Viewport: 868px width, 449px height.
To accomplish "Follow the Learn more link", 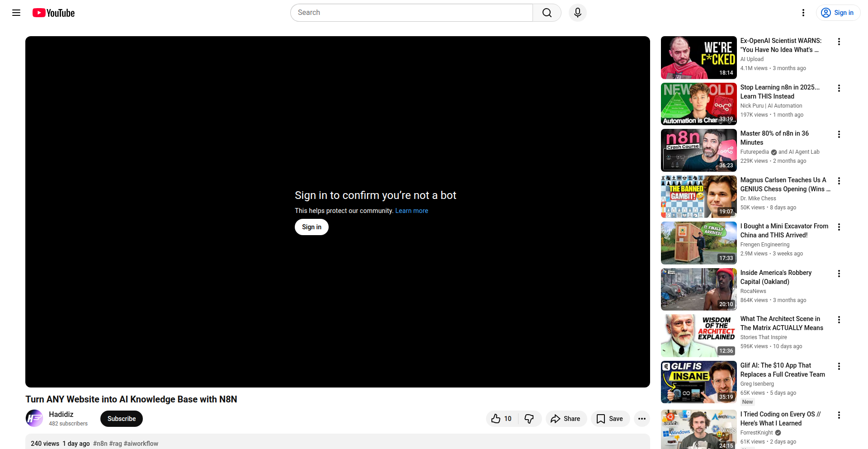I will [x=411, y=211].
